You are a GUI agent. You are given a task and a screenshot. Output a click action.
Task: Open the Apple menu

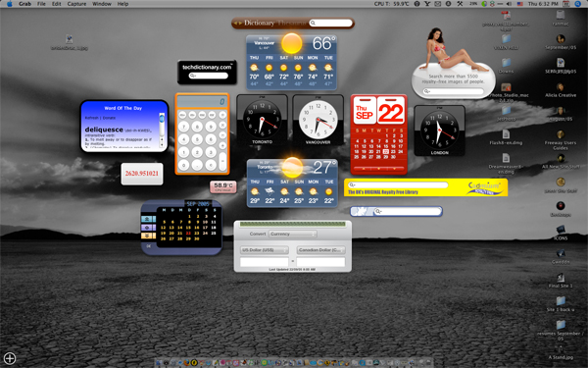click(x=9, y=4)
